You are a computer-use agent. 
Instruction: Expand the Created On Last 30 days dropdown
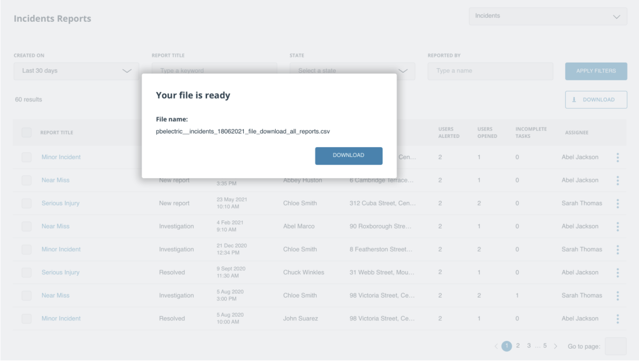(x=76, y=71)
